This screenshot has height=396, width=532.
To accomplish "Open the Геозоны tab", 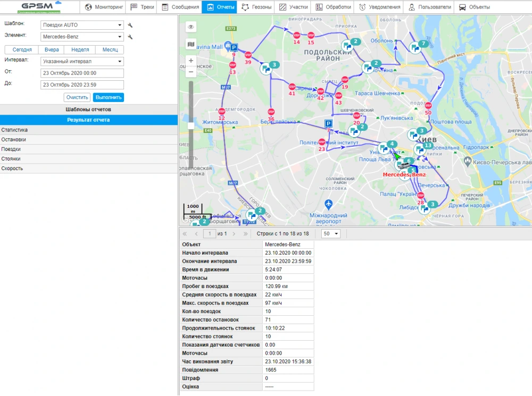I will pyautogui.click(x=256, y=7).
